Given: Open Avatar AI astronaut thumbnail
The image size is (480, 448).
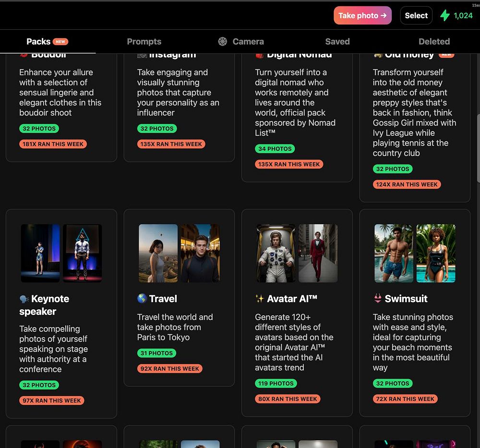Looking at the screenshot, I should click(276, 253).
